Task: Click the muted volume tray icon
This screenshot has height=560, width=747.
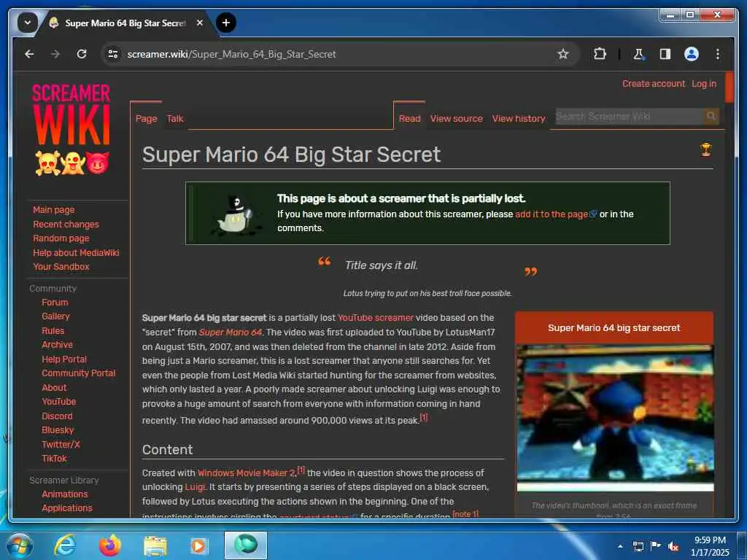Action: point(673,547)
